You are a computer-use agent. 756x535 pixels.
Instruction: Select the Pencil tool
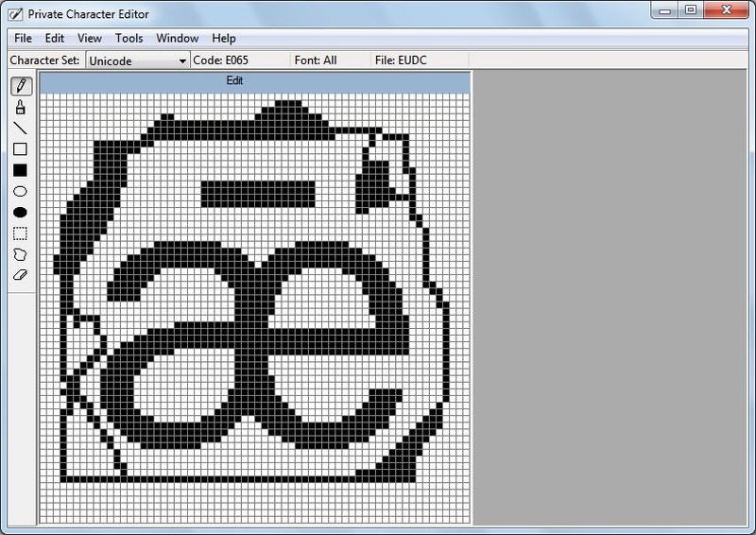tap(21, 86)
